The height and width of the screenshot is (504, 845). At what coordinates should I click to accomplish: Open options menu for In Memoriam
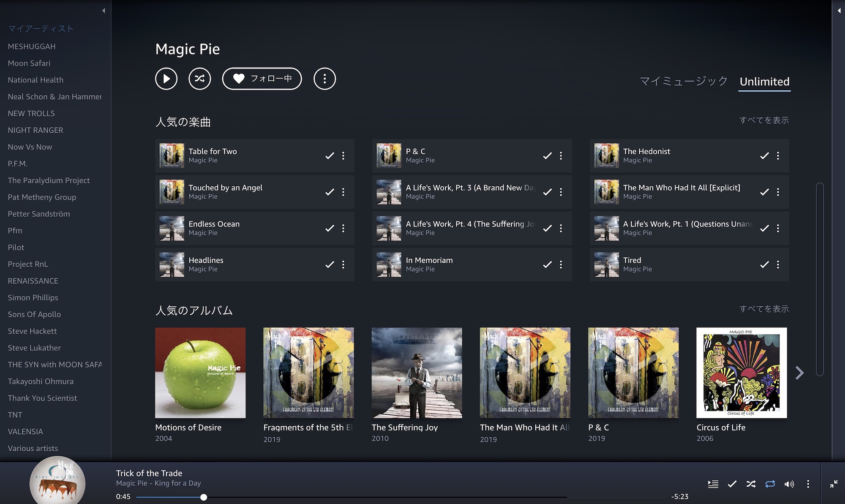click(x=561, y=265)
